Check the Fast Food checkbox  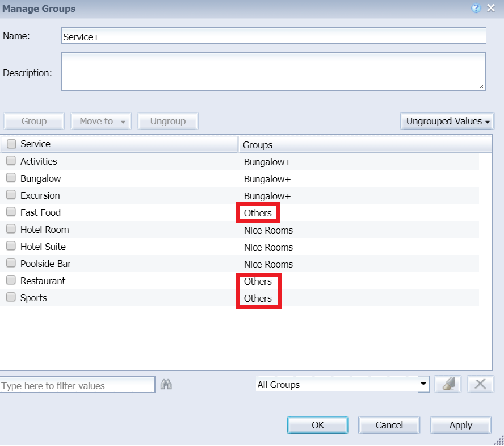pos(11,212)
